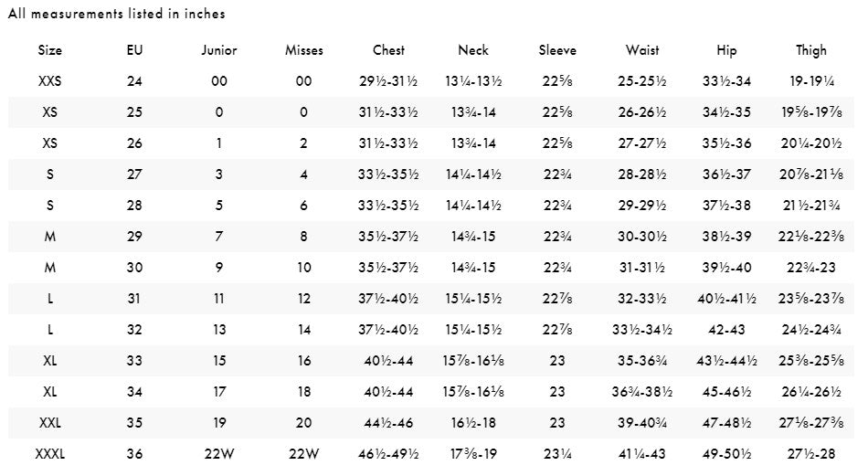
Task: Click the Neck column header
Action: (x=473, y=50)
